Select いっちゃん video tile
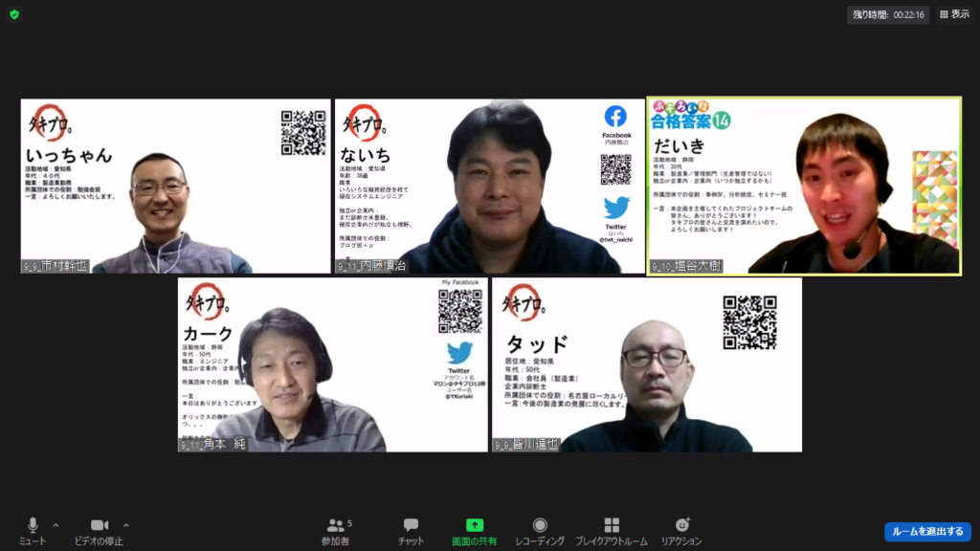The height and width of the screenshot is (551, 980). click(x=175, y=186)
